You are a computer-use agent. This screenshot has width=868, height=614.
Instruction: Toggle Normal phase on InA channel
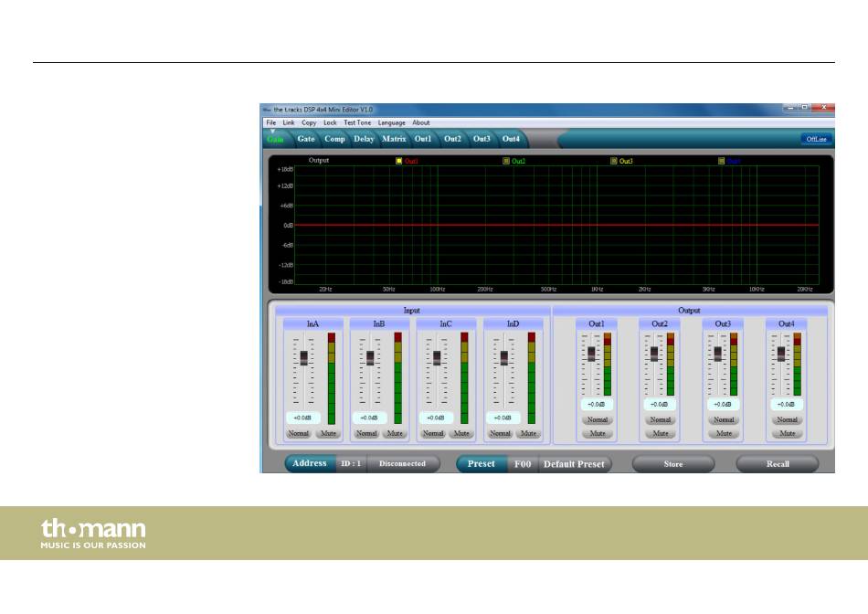point(299,433)
